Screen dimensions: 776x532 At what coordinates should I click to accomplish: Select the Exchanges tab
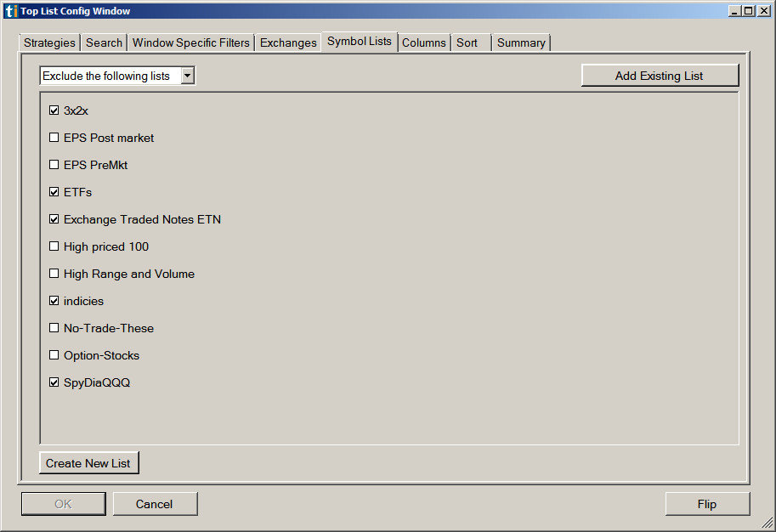tap(288, 43)
